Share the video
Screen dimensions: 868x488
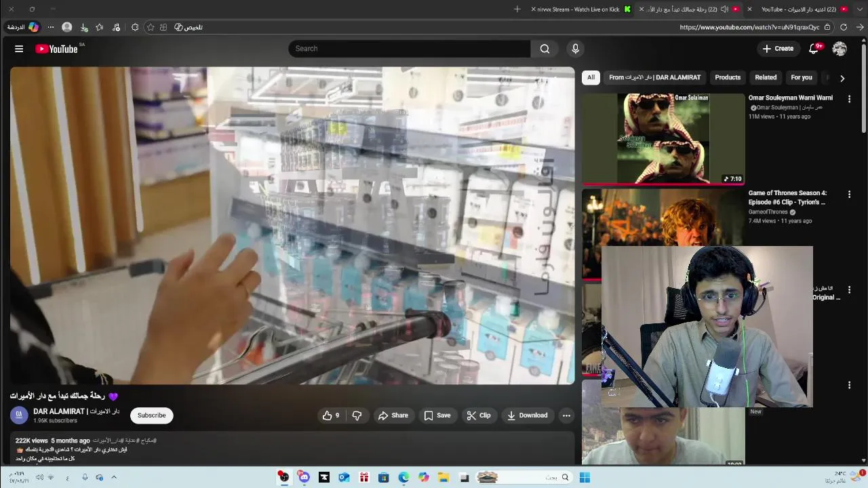point(393,415)
